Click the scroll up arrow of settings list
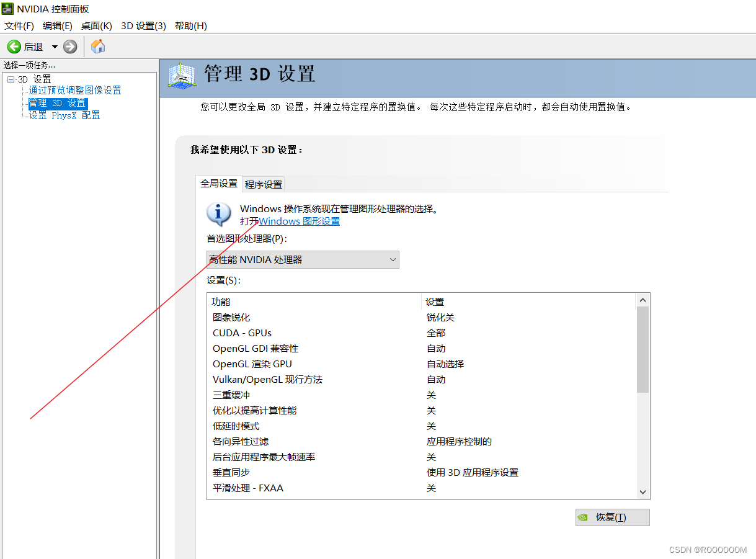Image resolution: width=756 pixels, height=559 pixels. [x=643, y=300]
